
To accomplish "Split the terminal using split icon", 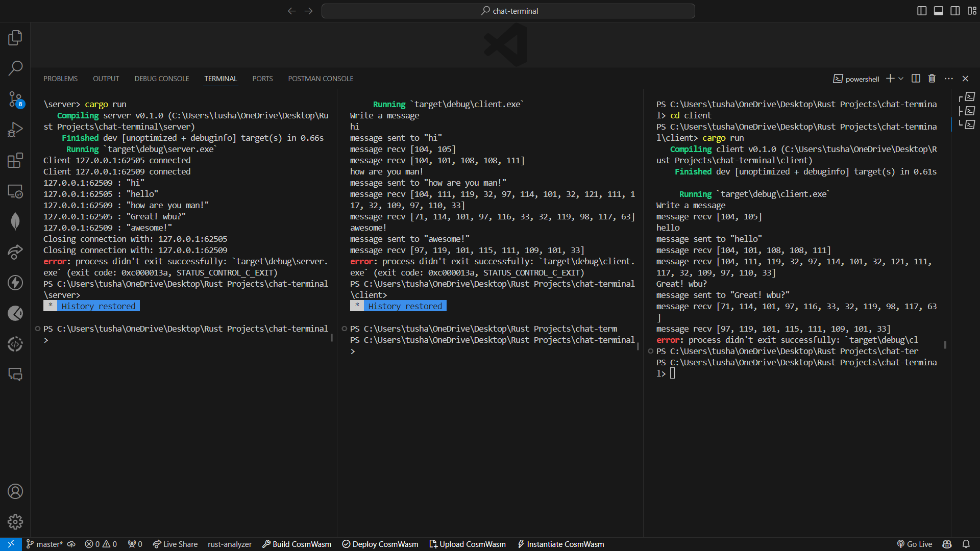I will (x=916, y=79).
